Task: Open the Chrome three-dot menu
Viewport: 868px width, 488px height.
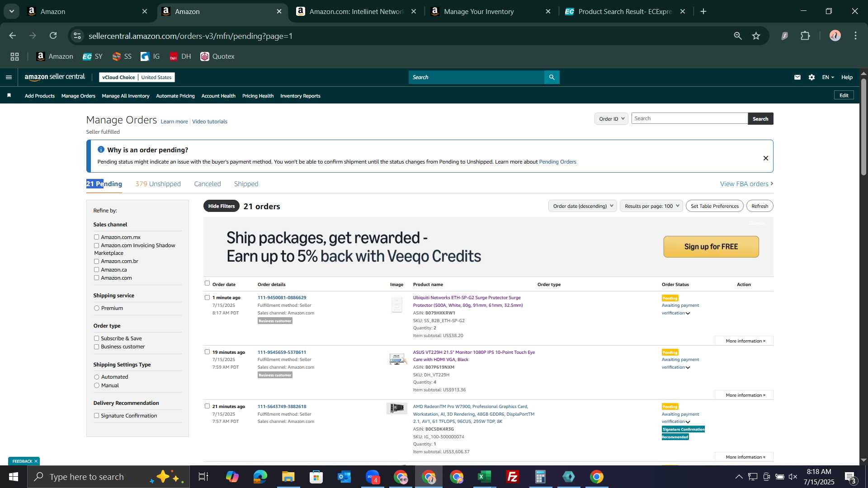Action: pyautogui.click(x=855, y=36)
